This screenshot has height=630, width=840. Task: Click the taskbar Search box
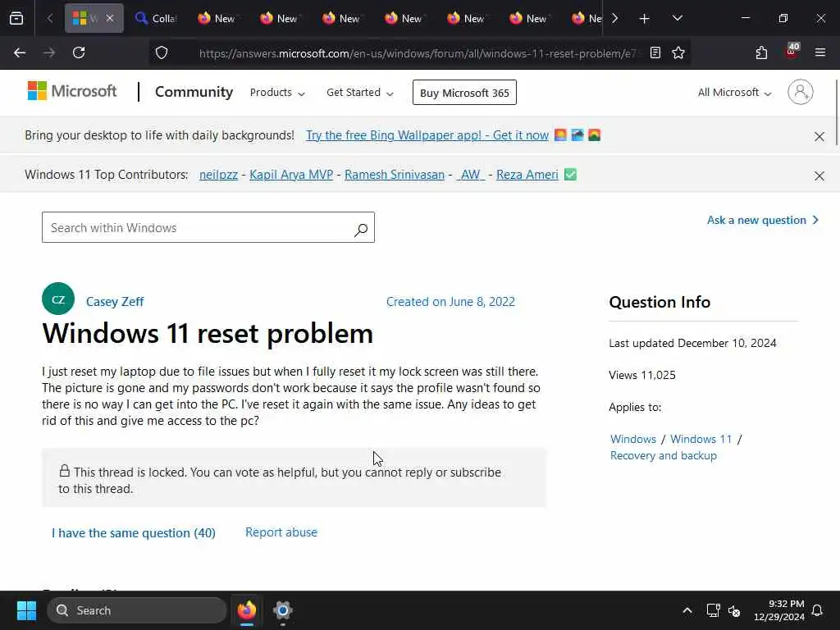pyautogui.click(x=137, y=610)
